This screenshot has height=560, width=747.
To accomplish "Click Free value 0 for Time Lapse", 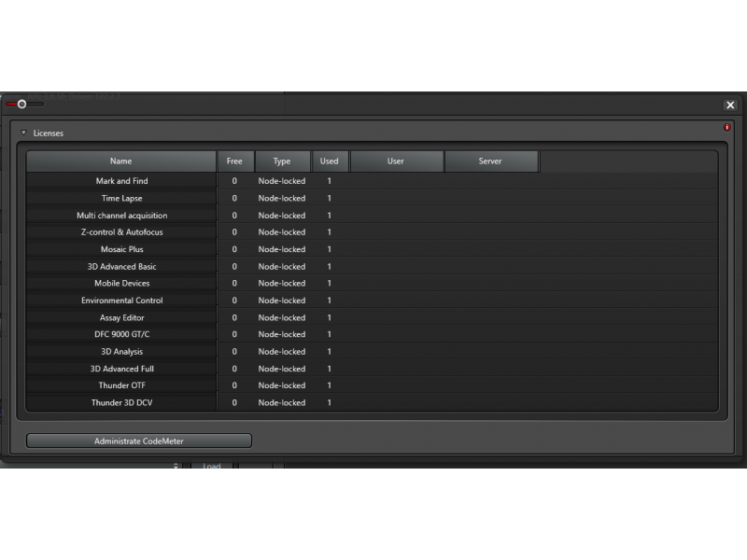I will pyautogui.click(x=234, y=198).
